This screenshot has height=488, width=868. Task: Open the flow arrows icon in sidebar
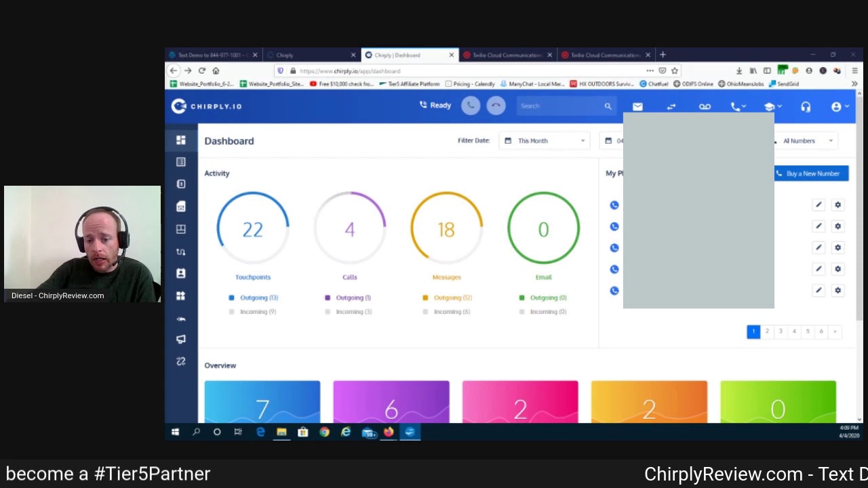[180, 251]
